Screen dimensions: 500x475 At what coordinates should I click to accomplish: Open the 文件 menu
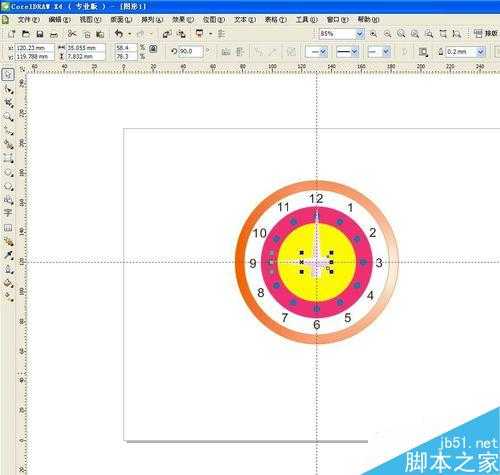[x=28, y=20]
